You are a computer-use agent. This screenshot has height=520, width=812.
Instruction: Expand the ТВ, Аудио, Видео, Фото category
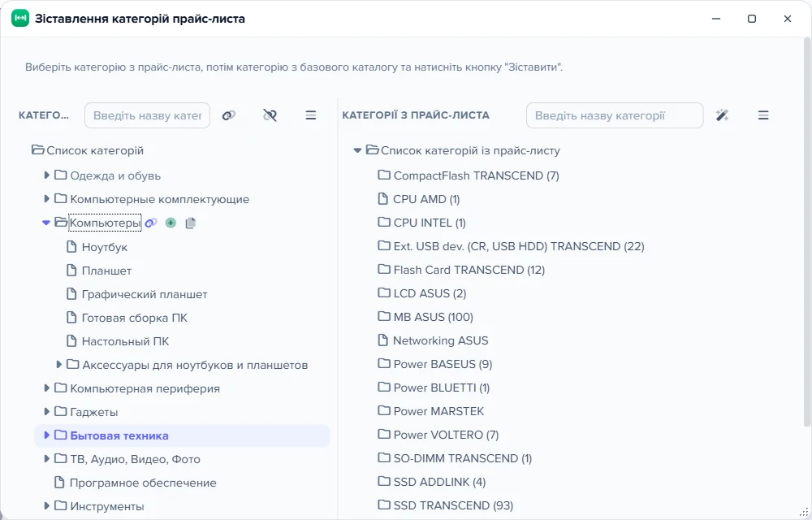pos(46,459)
